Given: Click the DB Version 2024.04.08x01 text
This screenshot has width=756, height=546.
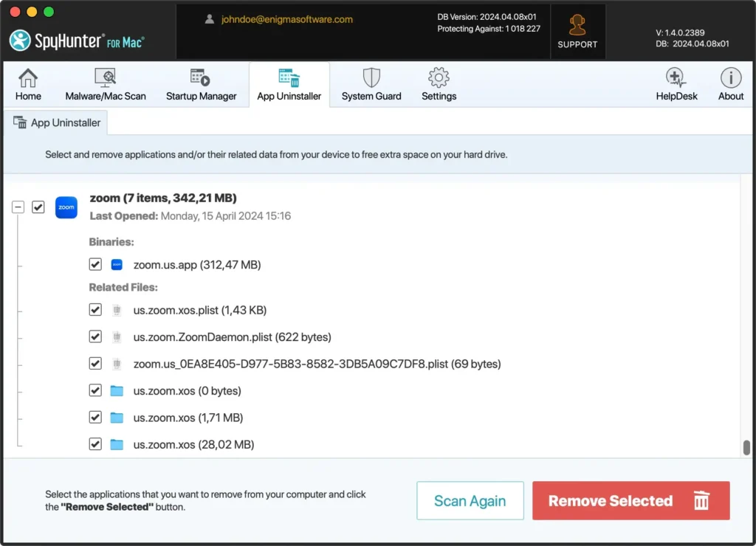Looking at the screenshot, I should point(487,17).
